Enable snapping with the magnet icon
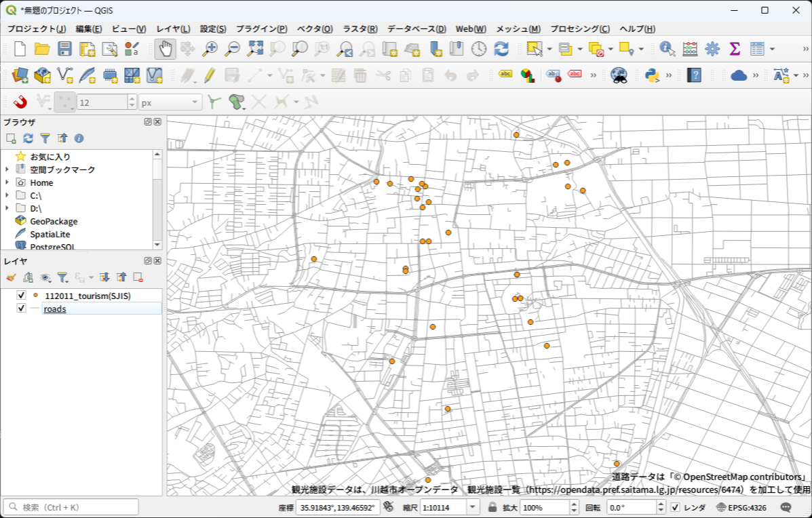The image size is (812, 518). click(20, 102)
